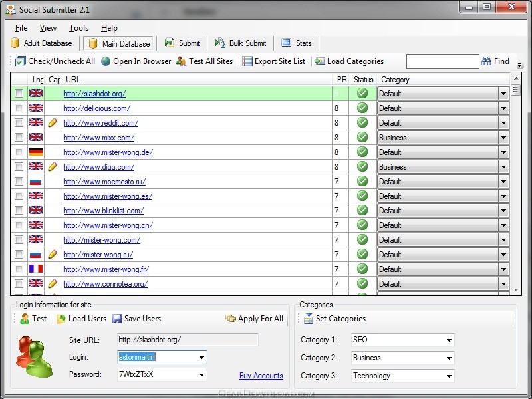
Task: Click the Test user icon
Action: (25, 319)
